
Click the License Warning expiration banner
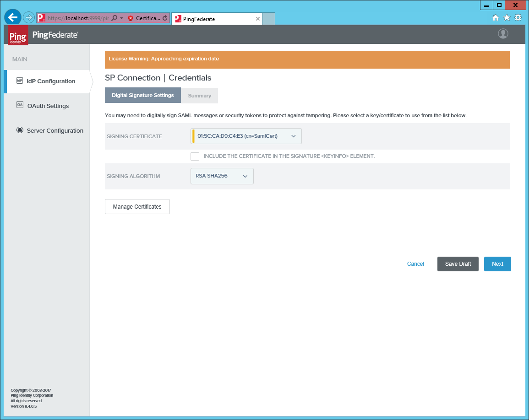[x=307, y=59]
